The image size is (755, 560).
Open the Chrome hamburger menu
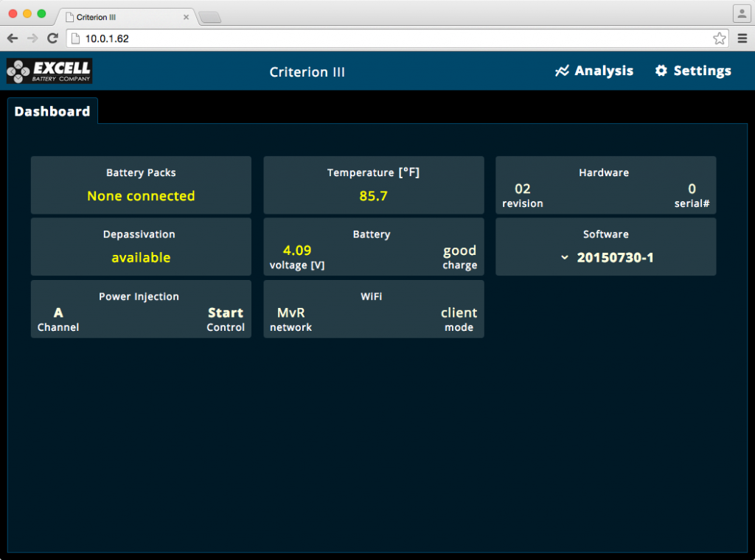click(742, 38)
